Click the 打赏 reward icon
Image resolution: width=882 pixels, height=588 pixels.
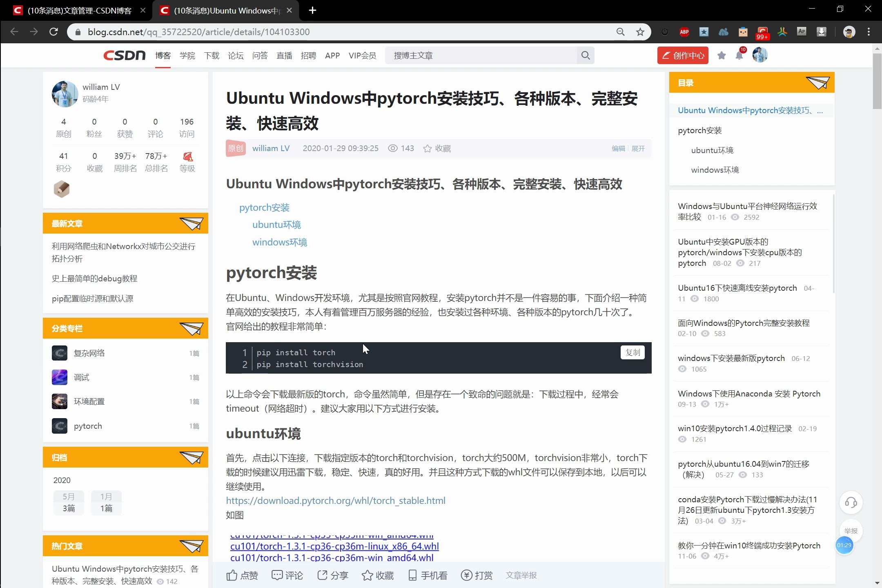(x=467, y=575)
